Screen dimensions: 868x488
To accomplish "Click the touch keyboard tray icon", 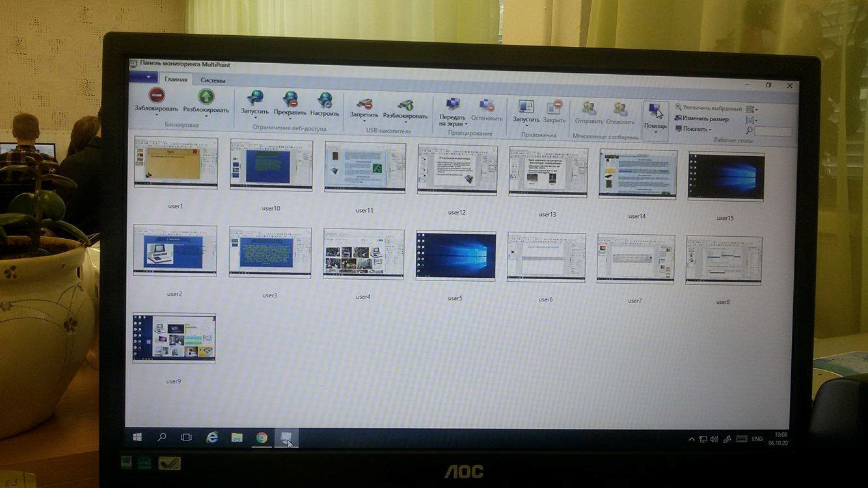I will [x=741, y=439].
